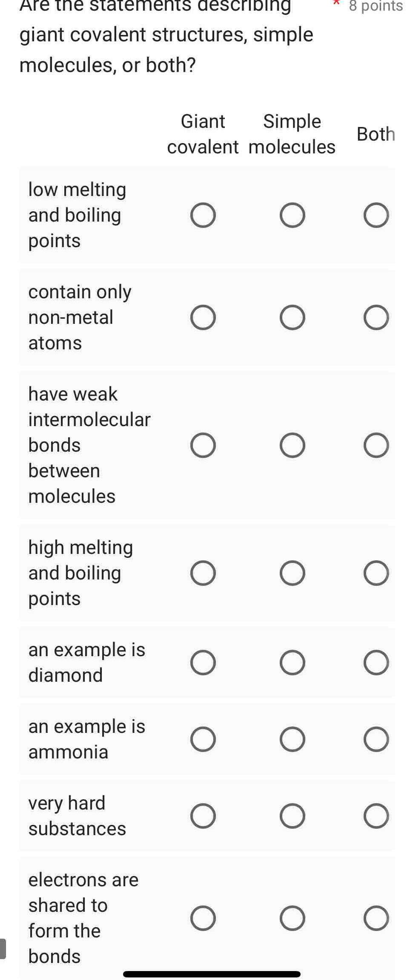
Task: Select Simple molecules for diamond example
Action: tap(292, 663)
